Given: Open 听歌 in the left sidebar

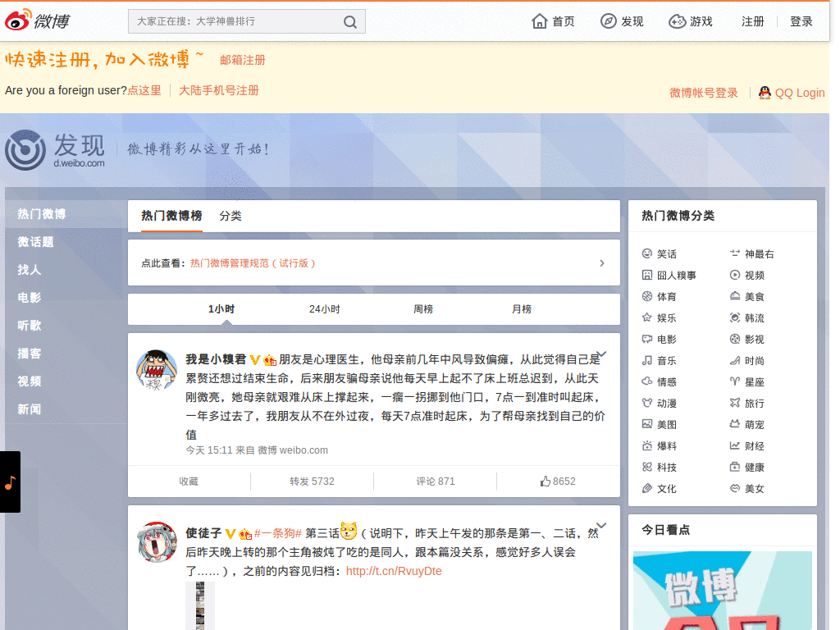Looking at the screenshot, I should 29,326.
